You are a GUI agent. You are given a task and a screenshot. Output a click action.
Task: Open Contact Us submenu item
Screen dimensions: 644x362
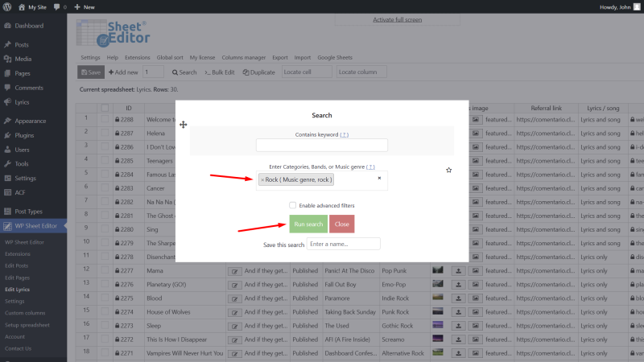pyautogui.click(x=18, y=349)
